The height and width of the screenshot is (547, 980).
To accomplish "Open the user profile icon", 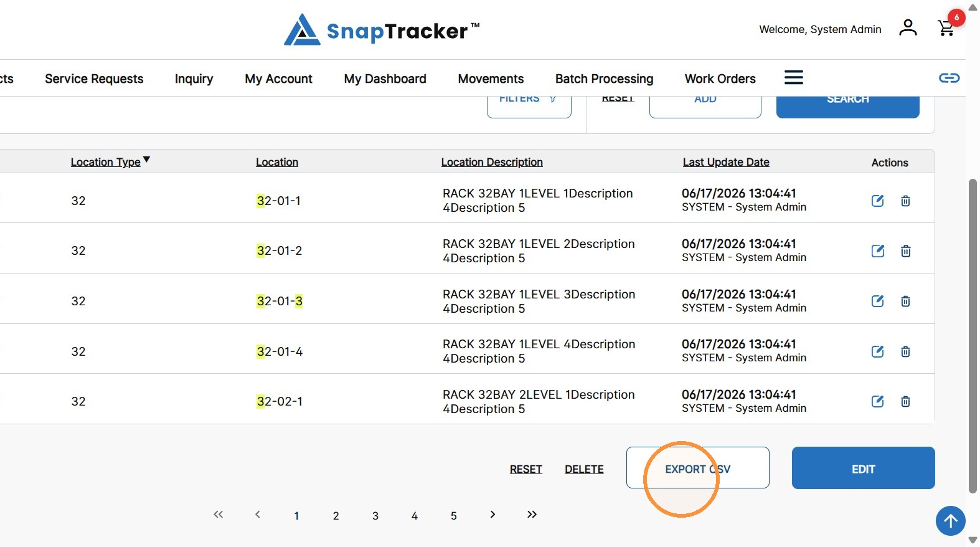I will [x=908, y=27].
